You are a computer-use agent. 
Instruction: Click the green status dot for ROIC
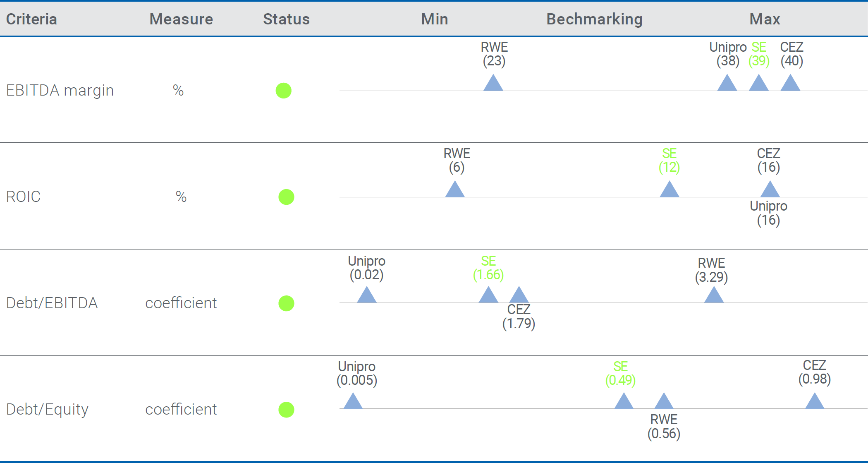pyautogui.click(x=286, y=197)
